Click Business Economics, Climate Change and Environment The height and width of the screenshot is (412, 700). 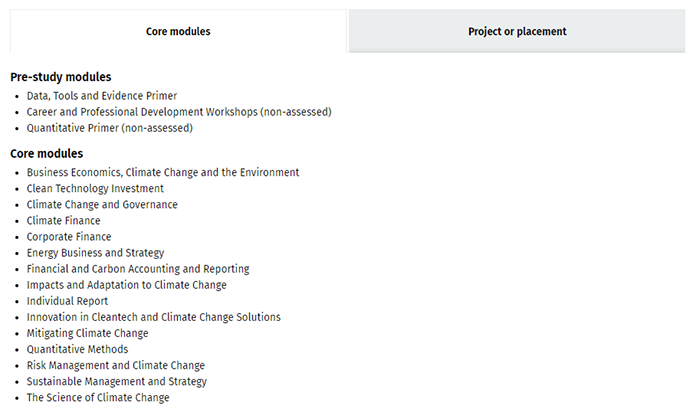pyautogui.click(x=163, y=172)
